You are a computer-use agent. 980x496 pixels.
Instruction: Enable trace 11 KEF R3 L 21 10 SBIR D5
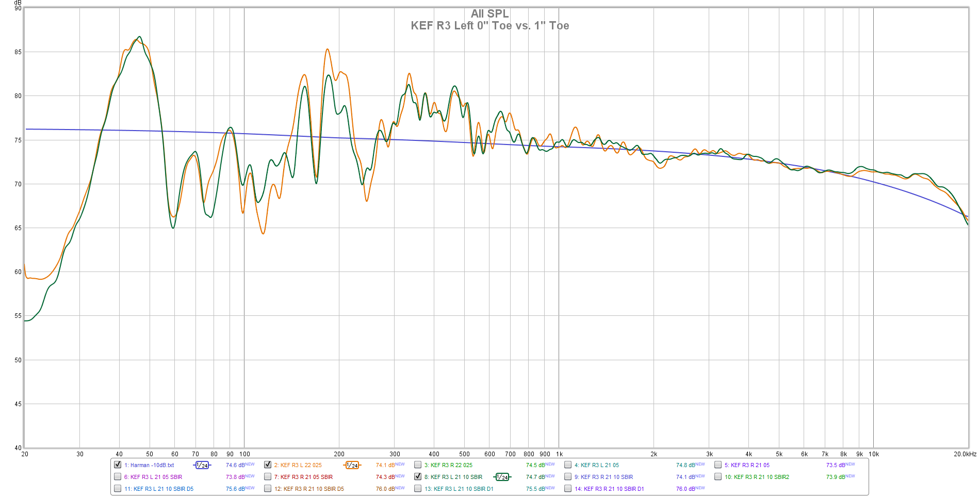(x=118, y=488)
